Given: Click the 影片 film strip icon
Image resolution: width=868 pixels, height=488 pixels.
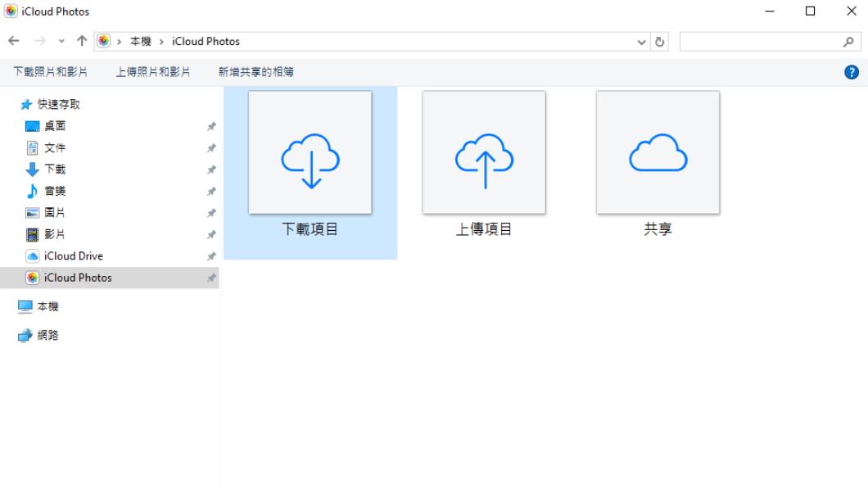Looking at the screenshot, I should (x=32, y=235).
